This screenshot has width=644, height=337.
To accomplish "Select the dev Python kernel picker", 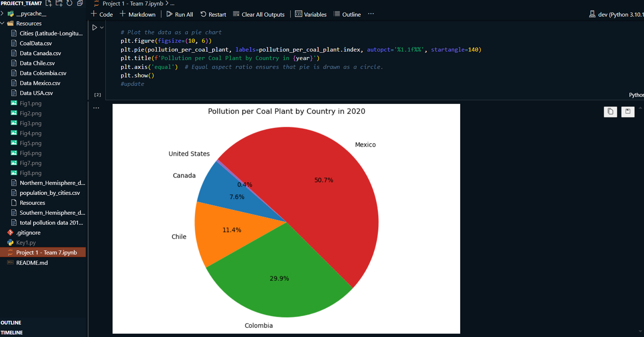I will [616, 14].
